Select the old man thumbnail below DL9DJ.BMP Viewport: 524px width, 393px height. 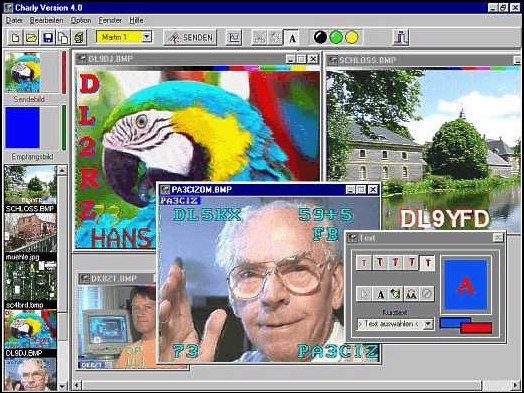pos(30,374)
